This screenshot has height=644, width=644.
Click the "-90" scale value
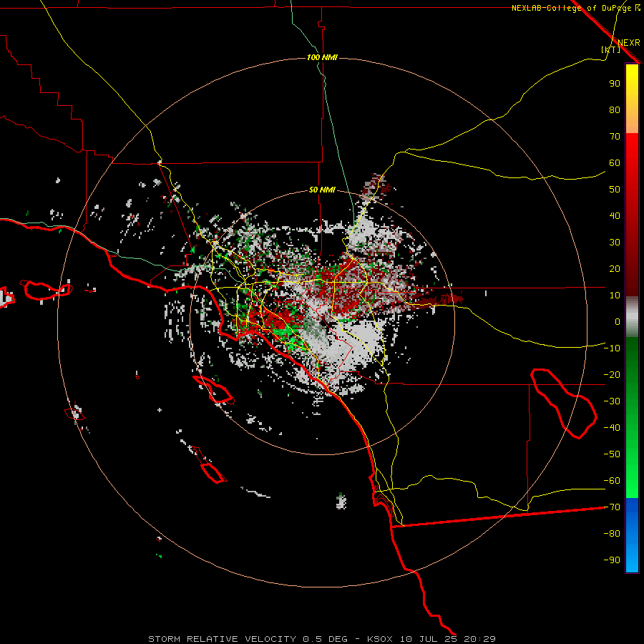pyautogui.click(x=612, y=560)
